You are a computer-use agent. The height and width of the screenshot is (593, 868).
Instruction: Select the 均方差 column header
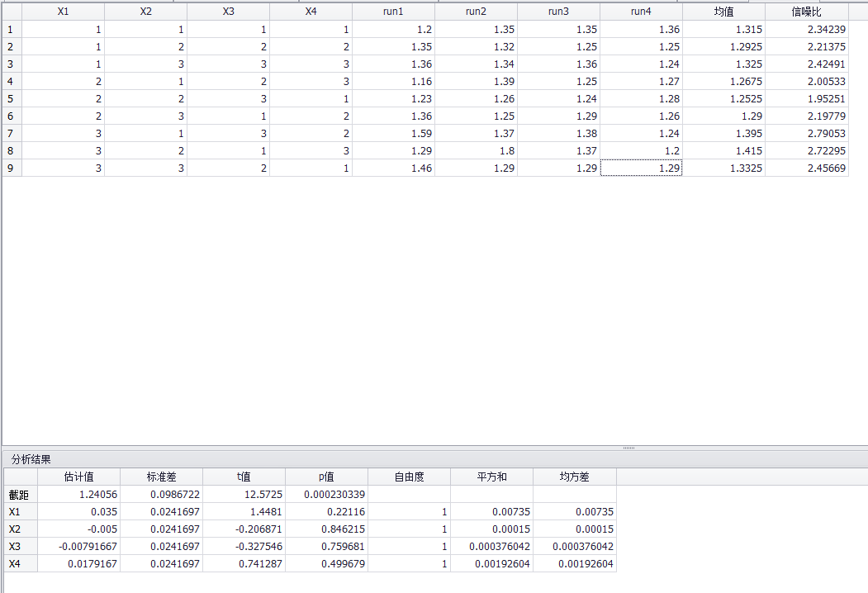[574, 477]
